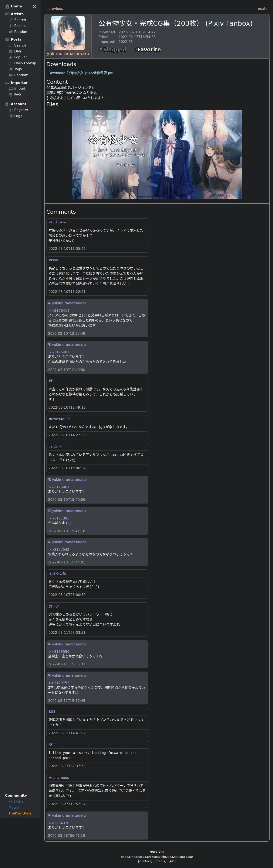This screenshot has width=273, height=868.
Task: Open Random post under Posts
Action: (x=21, y=75)
